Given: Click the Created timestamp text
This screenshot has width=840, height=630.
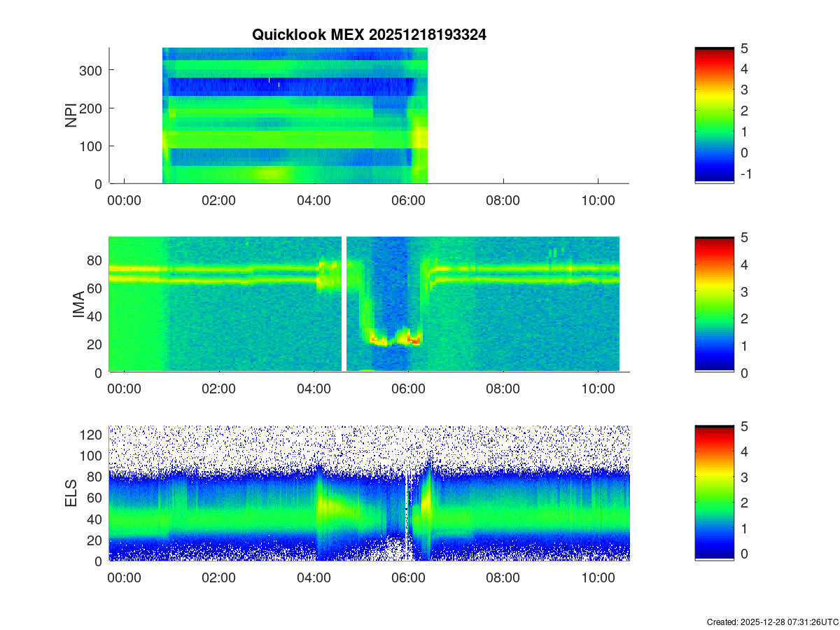Looking at the screenshot, I should [x=772, y=622].
